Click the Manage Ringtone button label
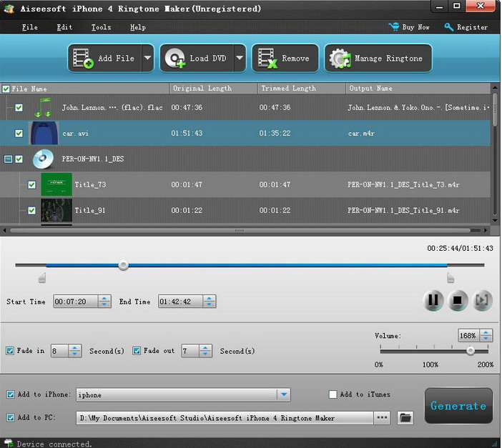The height and width of the screenshot is (448, 502). click(x=388, y=59)
